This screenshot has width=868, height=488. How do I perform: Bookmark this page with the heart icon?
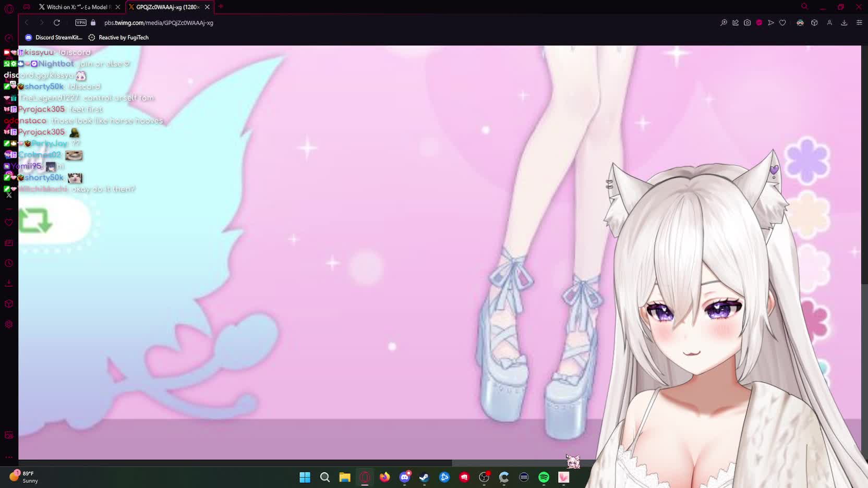782,22
